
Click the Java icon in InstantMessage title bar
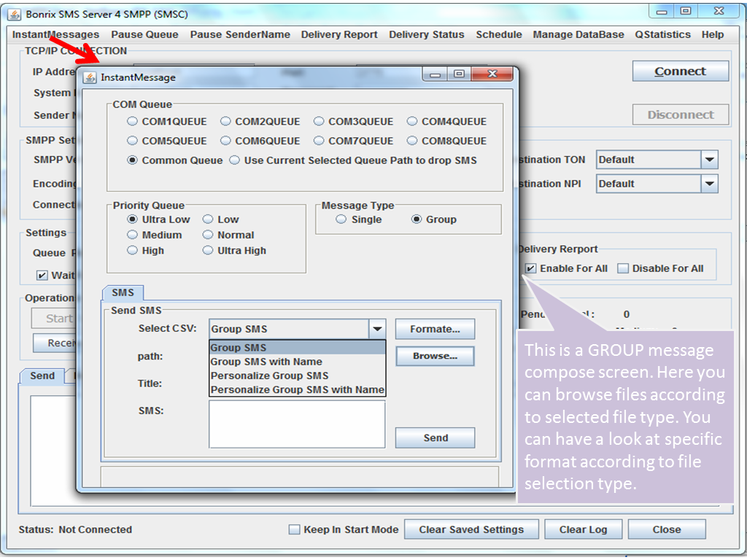[x=90, y=77]
